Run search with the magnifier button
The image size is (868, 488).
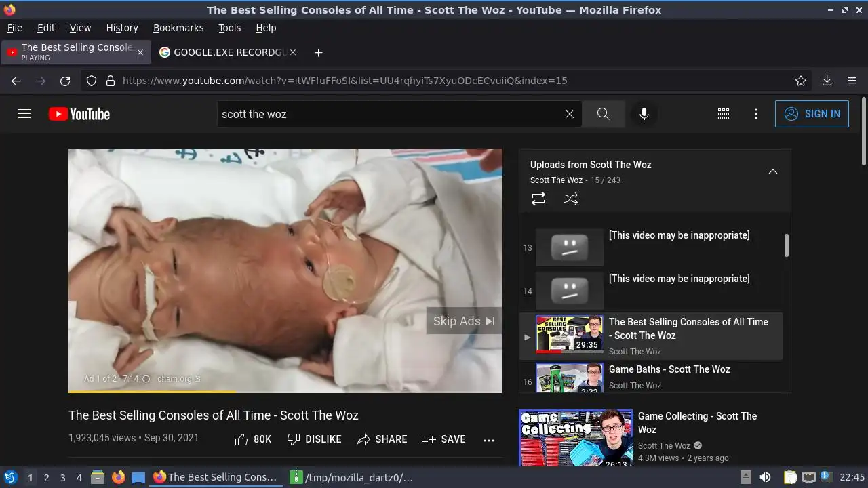(x=603, y=114)
